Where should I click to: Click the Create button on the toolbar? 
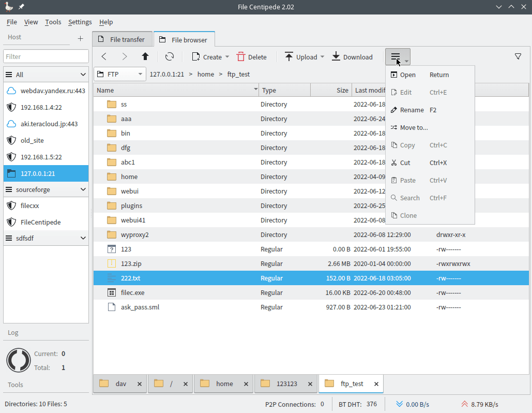[x=210, y=56]
